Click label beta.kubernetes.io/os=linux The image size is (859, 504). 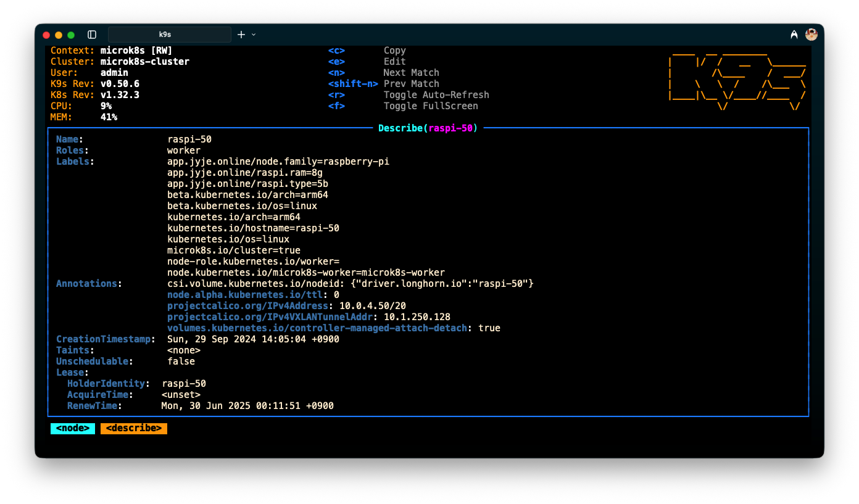242,206
